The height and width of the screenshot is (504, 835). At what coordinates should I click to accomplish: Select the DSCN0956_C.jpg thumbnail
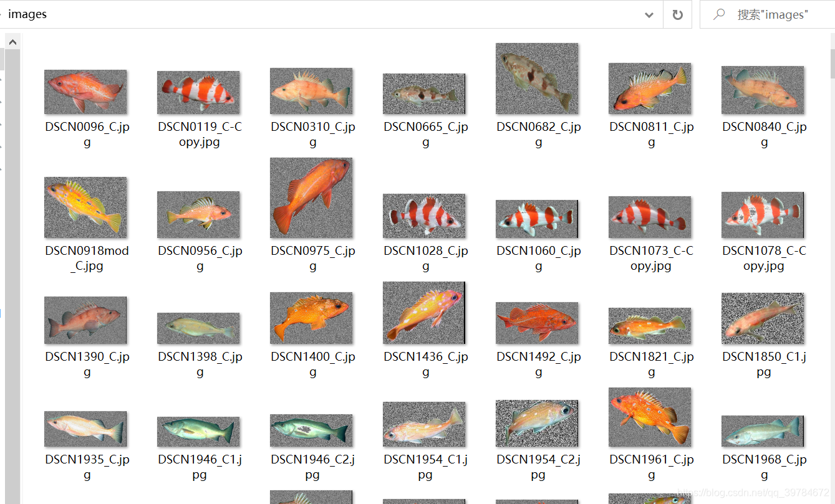pyautogui.click(x=198, y=215)
